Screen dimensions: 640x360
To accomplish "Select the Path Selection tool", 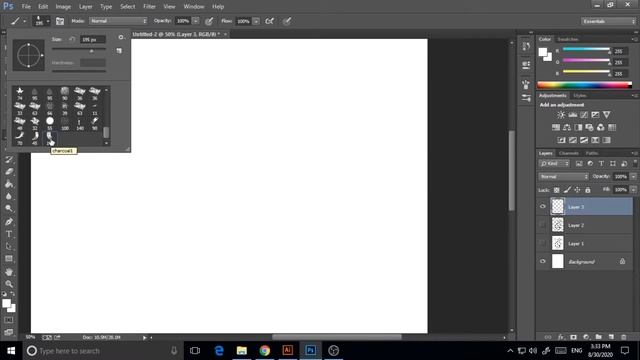I will tap(9, 247).
